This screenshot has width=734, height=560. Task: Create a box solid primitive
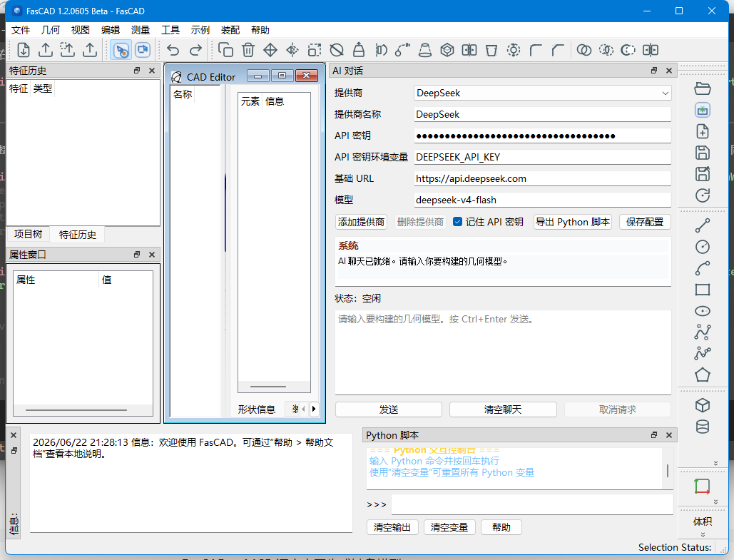pyautogui.click(x=702, y=405)
